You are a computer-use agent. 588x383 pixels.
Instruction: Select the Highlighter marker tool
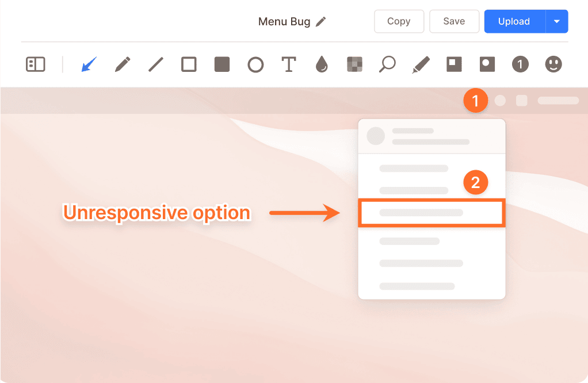coord(421,64)
